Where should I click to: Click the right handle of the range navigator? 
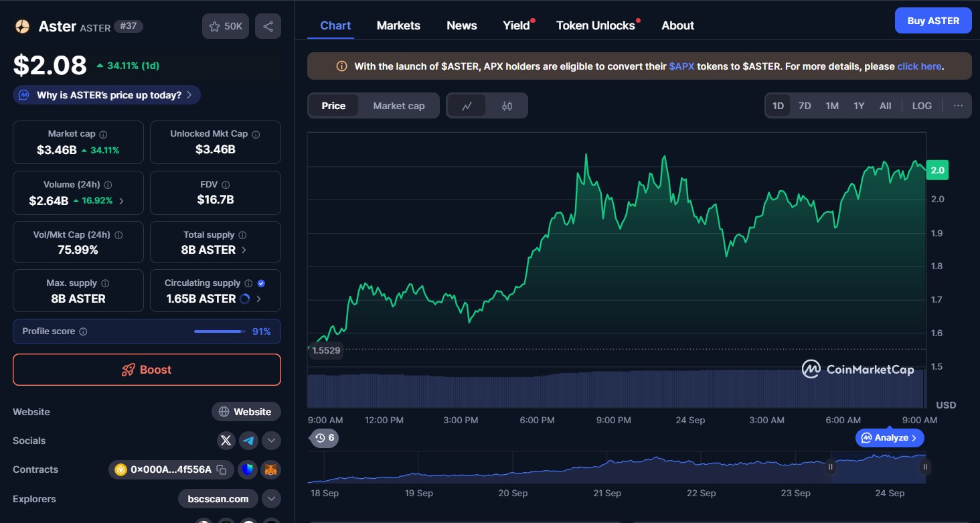coord(925,467)
